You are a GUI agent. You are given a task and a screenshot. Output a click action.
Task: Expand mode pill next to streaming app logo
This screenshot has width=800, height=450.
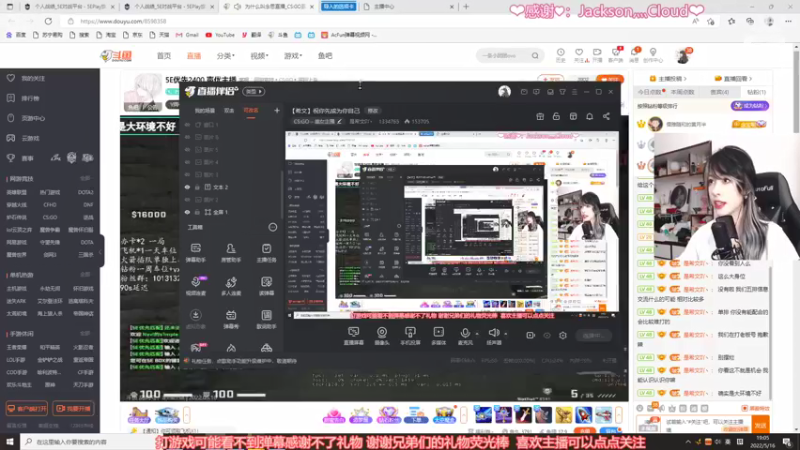254,92
